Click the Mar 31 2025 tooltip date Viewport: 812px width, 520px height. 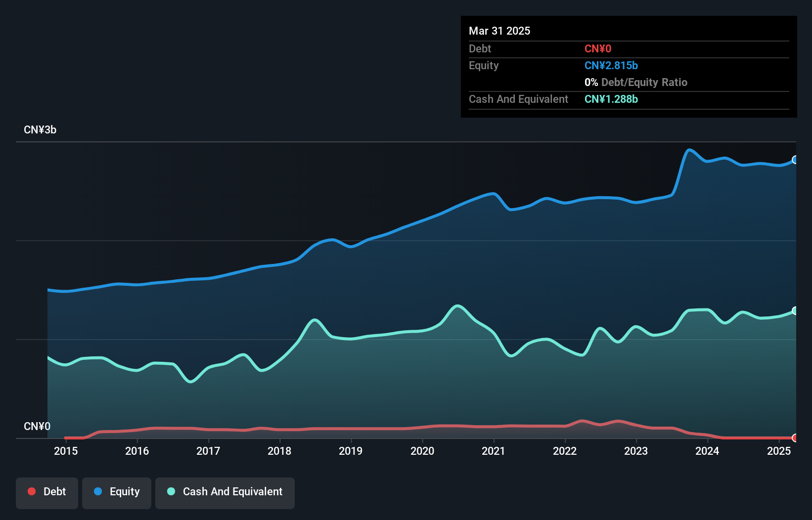tap(499, 31)
